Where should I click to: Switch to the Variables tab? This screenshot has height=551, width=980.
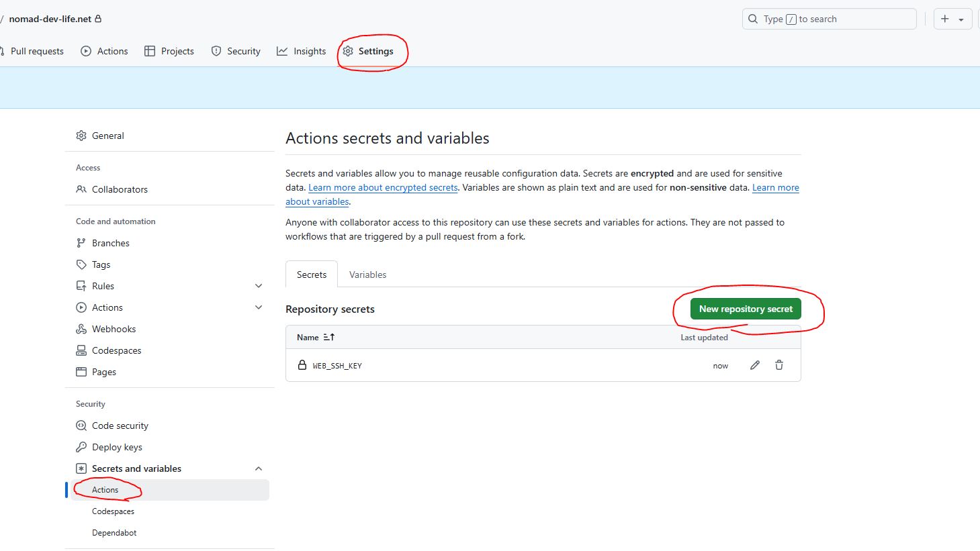coord(367,274)
